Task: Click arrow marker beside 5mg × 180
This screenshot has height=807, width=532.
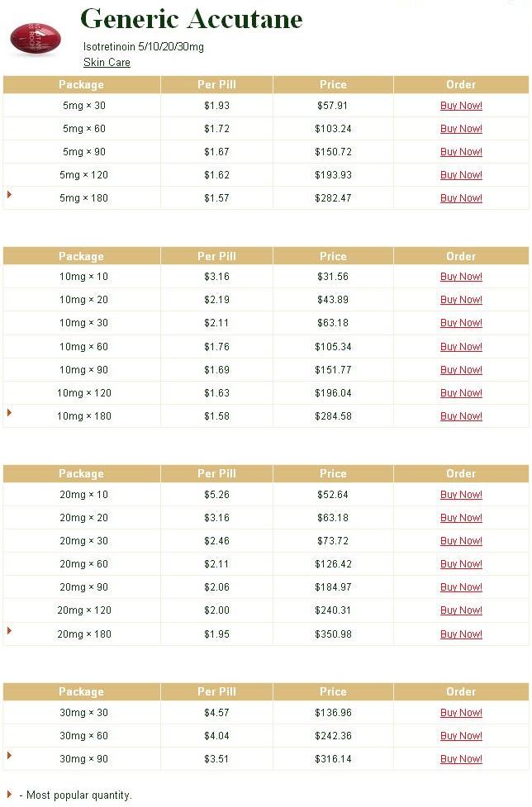Action: click(x=9, y=194)
